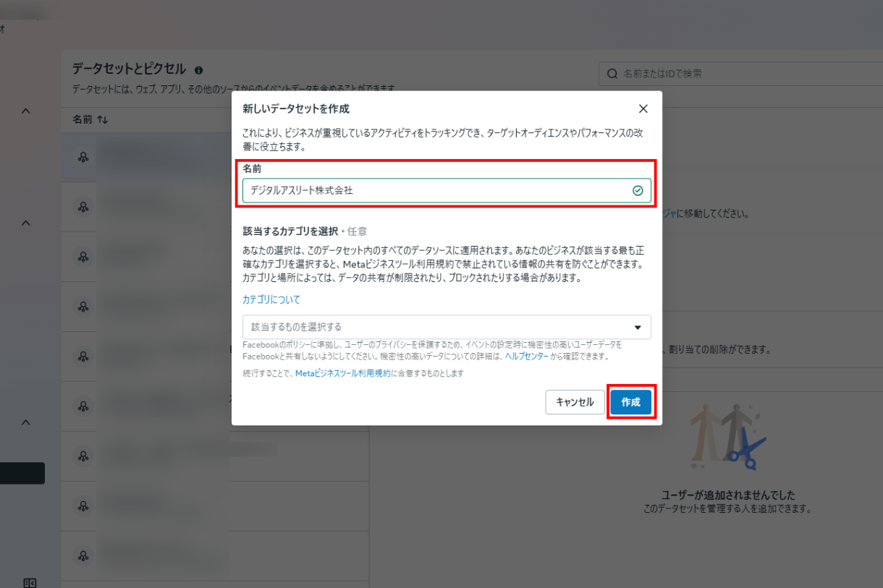Collapse the topmost left sidebar chevron section
The height and width of the screenshot is (588, 883).
coord(26,111)
